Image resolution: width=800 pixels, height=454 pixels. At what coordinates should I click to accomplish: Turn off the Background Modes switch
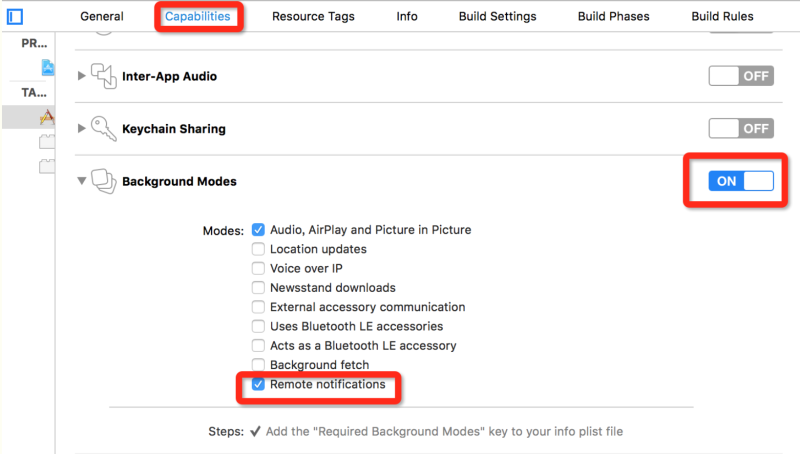coord(740,181)
